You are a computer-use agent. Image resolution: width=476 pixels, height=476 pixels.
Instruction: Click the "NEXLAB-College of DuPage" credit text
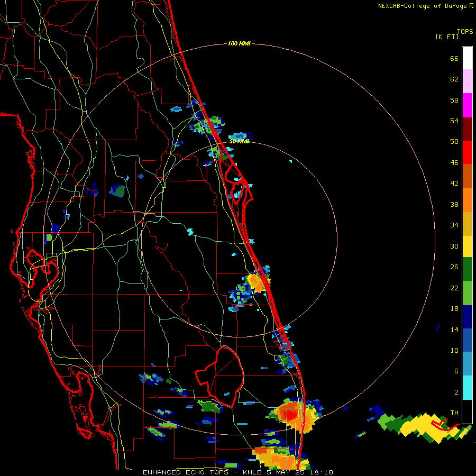(x=423, y=6)
